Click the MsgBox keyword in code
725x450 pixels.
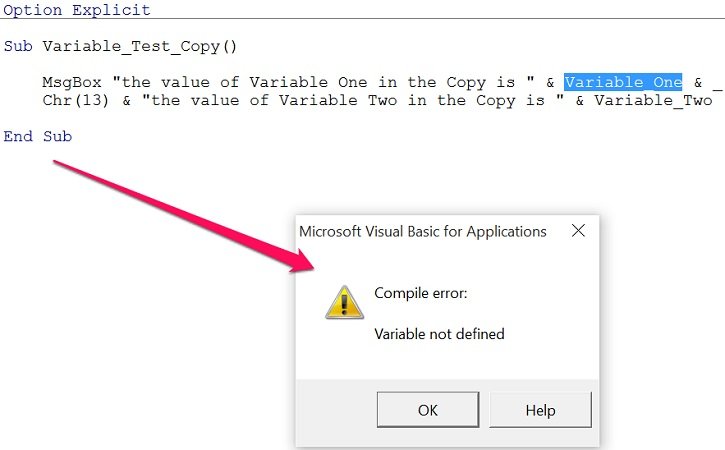point(72,82)
